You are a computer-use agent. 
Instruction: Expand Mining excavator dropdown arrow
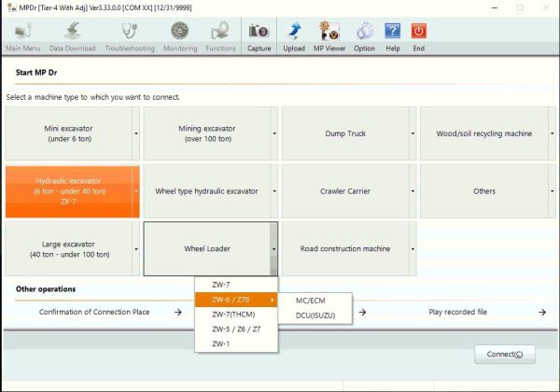[274, 133]
